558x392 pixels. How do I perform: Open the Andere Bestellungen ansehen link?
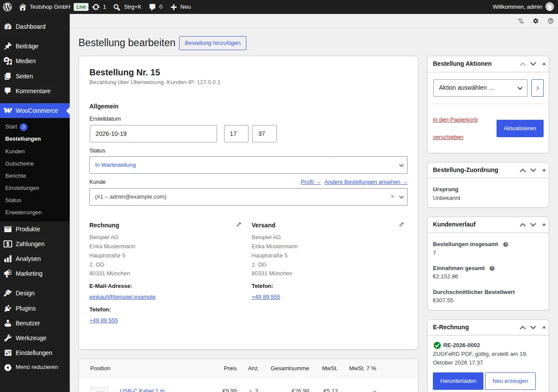(x=366, y=182)
